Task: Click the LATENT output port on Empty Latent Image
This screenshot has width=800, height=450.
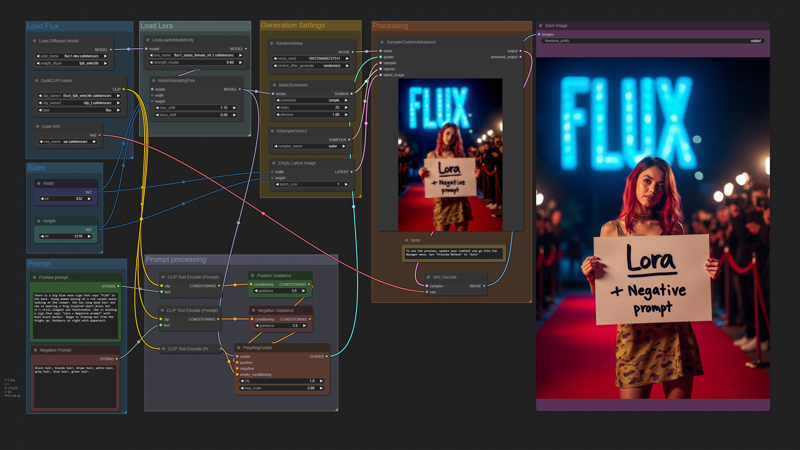Action: 352,172
